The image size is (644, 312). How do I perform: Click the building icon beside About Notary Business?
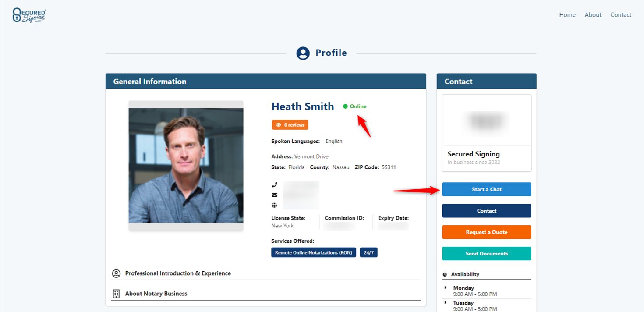coord(116,294)
